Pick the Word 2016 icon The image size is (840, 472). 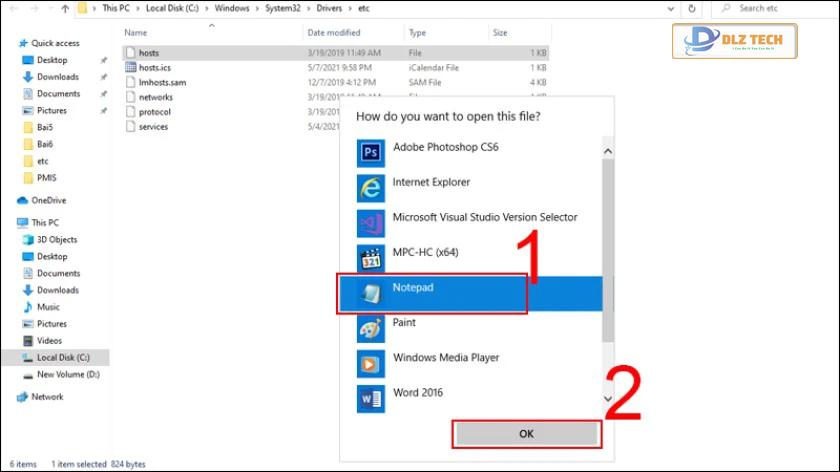pyautogui.click(x=371, y=399)
